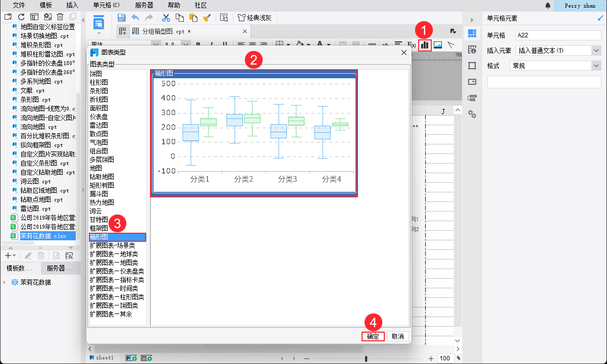607x364 pixels.
Task: Switch to 服务器... dataset tab
Action: tap(61, 268)
